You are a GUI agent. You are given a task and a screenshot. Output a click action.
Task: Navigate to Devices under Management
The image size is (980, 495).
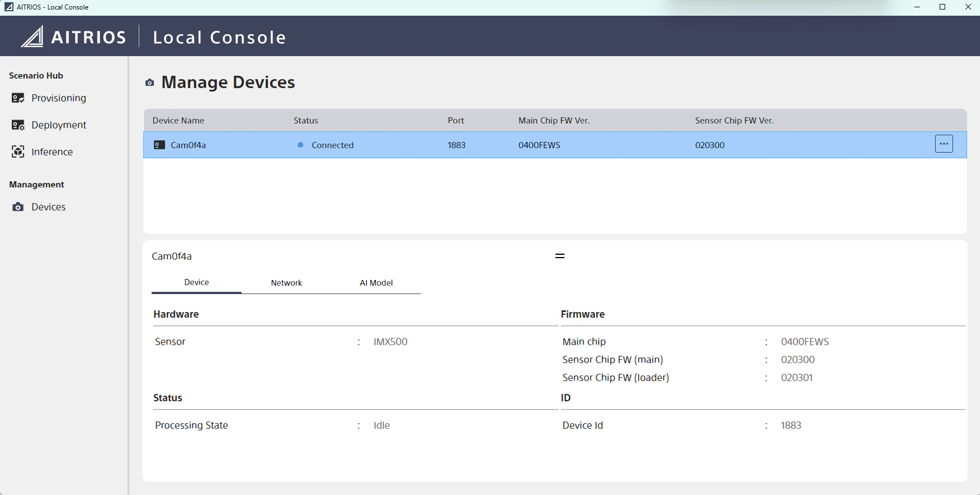49,207
